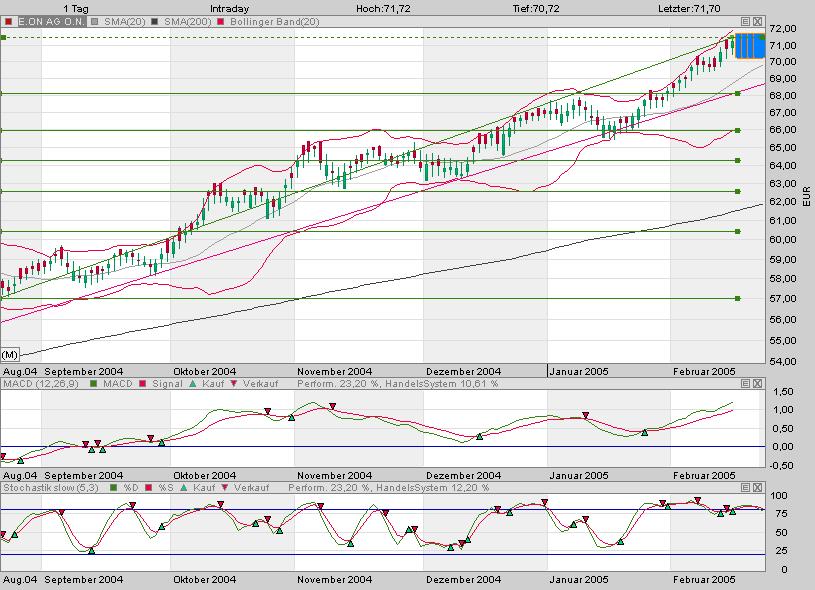
Task: Grab the right handle of the horizontal line above 64,00
Action: pyautogui.click(x=738, y=161)
